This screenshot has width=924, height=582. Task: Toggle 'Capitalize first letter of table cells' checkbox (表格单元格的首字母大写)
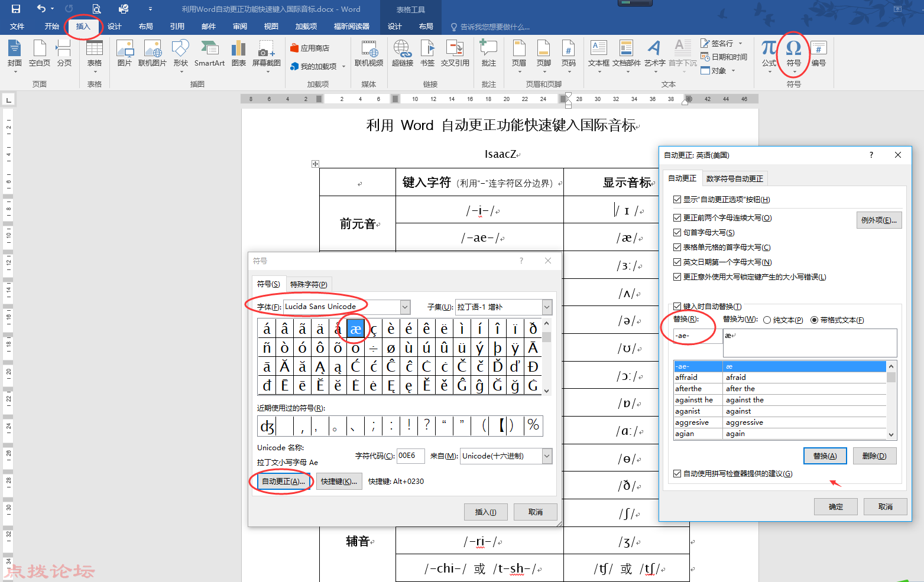(x=677, y=248)
